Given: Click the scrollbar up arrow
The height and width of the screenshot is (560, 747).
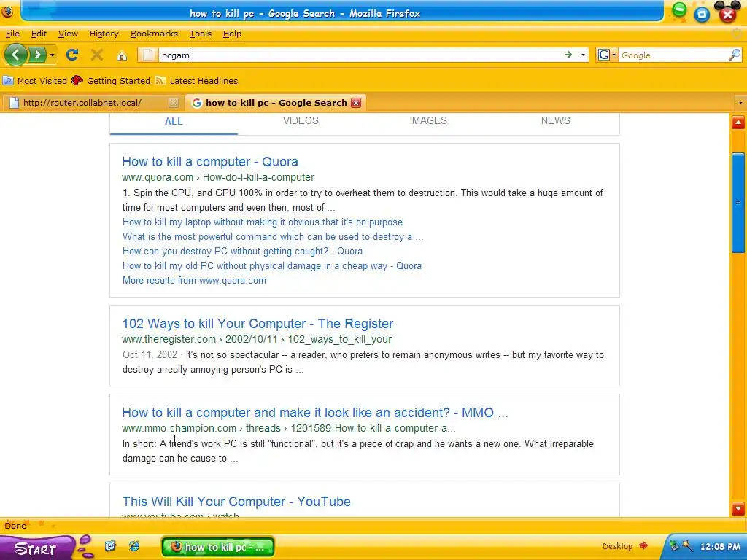Looking at the screenshot, I should pos(738,122).
